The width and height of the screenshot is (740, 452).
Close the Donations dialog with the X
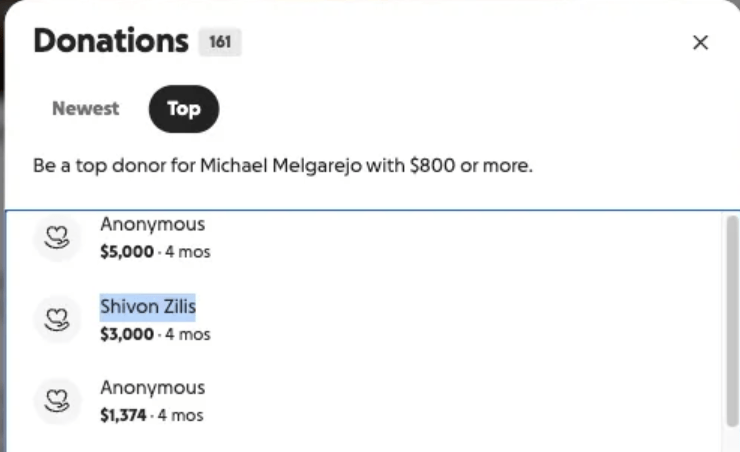[x=700, y=42]
